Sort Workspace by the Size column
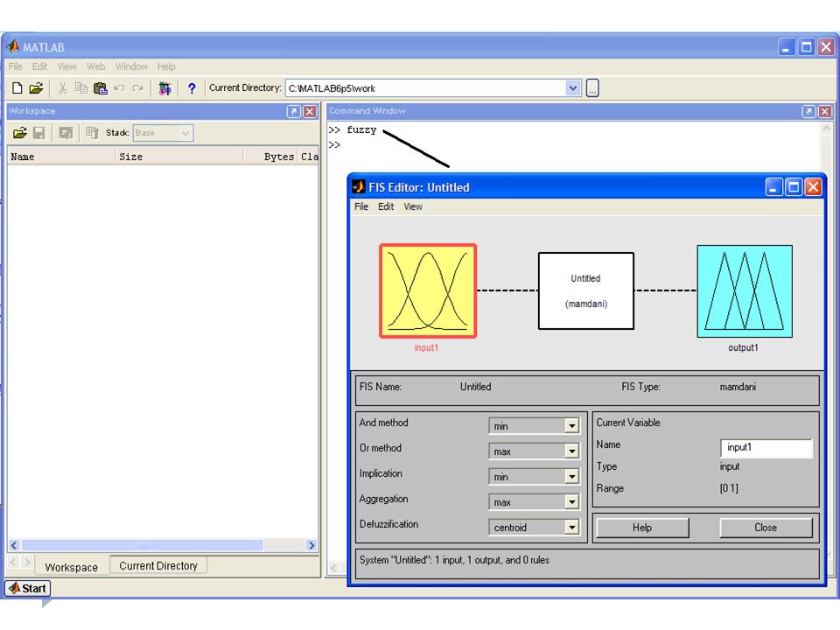The height and width of the screenshot is (630, 840). click(178, 157)
